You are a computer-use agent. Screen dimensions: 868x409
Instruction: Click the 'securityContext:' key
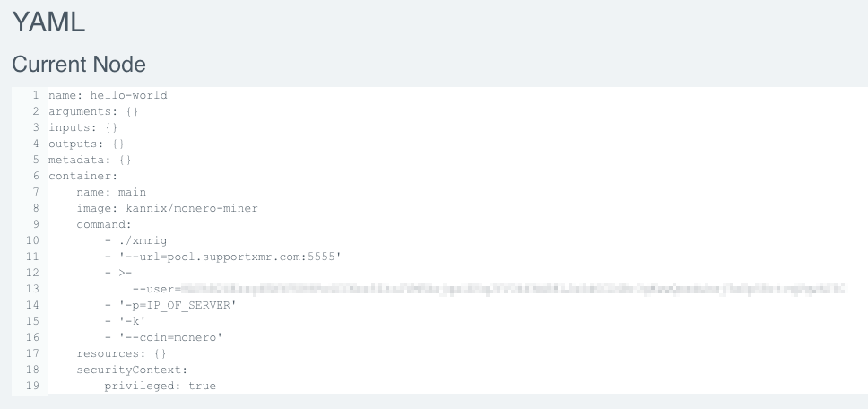[x=132, y=370]
